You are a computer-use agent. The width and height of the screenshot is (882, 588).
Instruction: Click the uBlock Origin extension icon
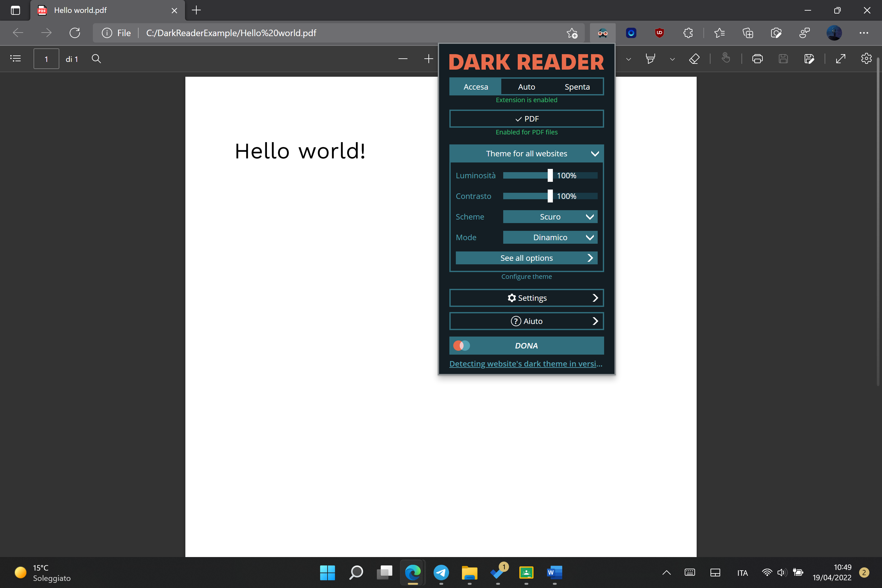660,33
